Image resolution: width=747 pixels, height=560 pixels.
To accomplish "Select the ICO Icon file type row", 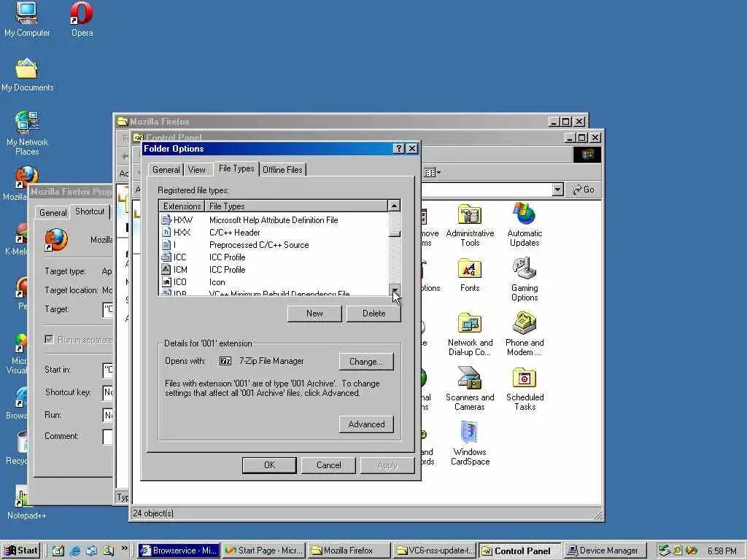I will pyautogui.click(x=274, y=282).
